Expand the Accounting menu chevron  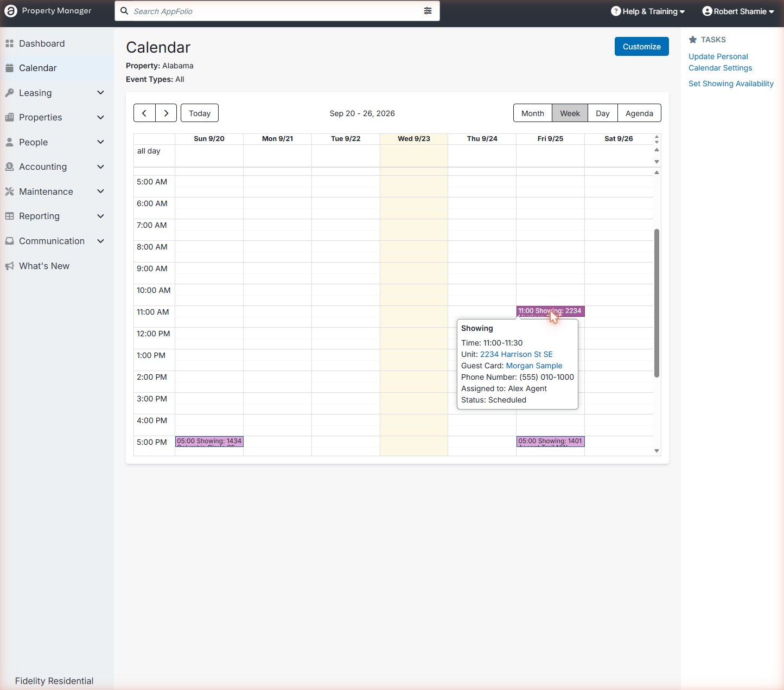100,167
